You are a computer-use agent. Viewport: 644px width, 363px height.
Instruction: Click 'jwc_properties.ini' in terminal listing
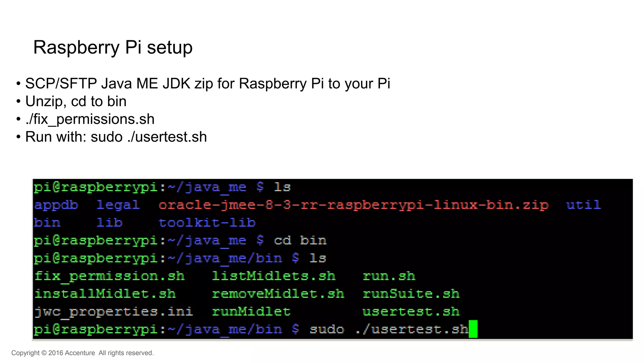click(x=114, y=312)
